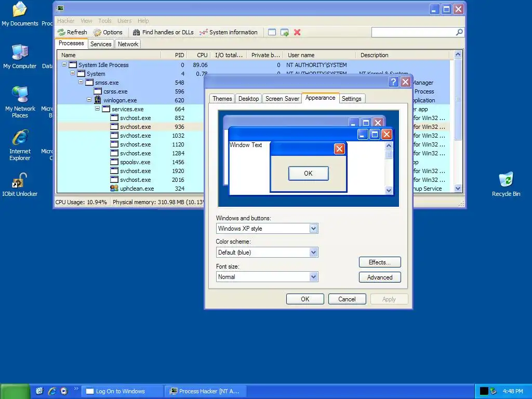Click Cancel in Display Properties dialog
This screenshot has height=399, width=532.
pos(347,299)
